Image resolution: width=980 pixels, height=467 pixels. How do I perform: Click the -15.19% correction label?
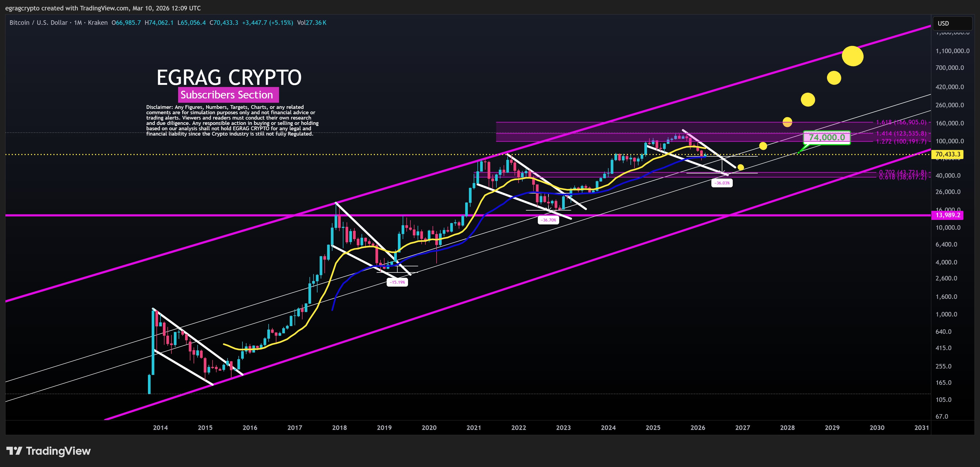point(398,282)
